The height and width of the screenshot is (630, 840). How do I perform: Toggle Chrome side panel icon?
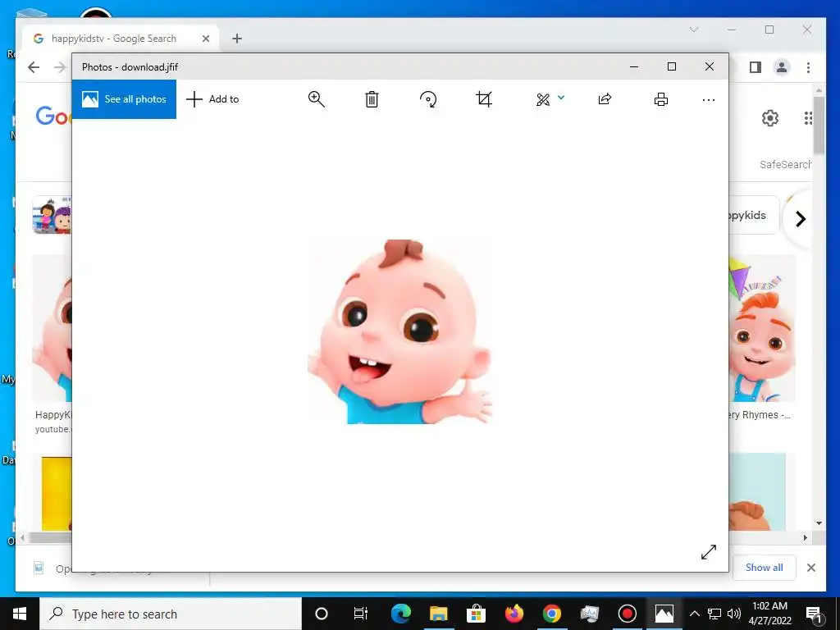[756, 67]
